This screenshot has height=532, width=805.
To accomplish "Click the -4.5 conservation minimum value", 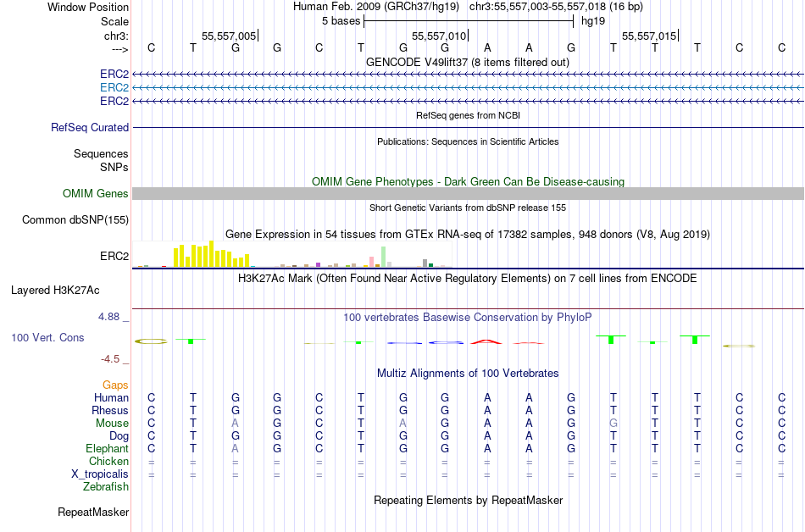I will [110, 359].
